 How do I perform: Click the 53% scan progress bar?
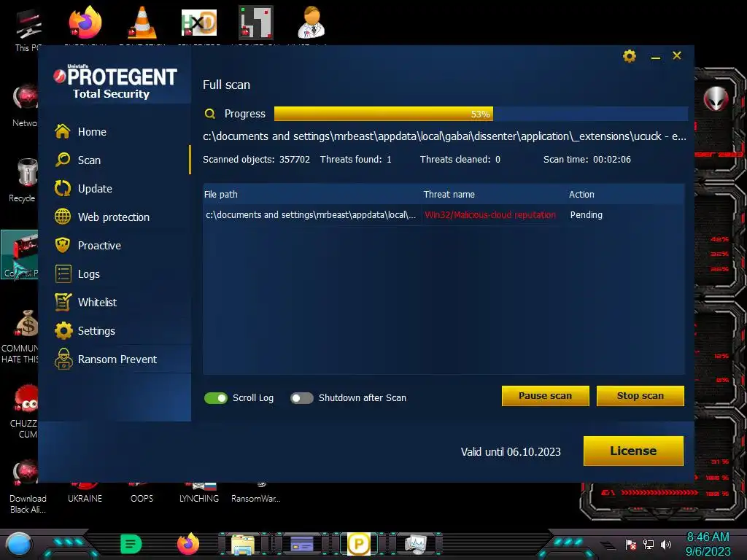click(481, 114)
